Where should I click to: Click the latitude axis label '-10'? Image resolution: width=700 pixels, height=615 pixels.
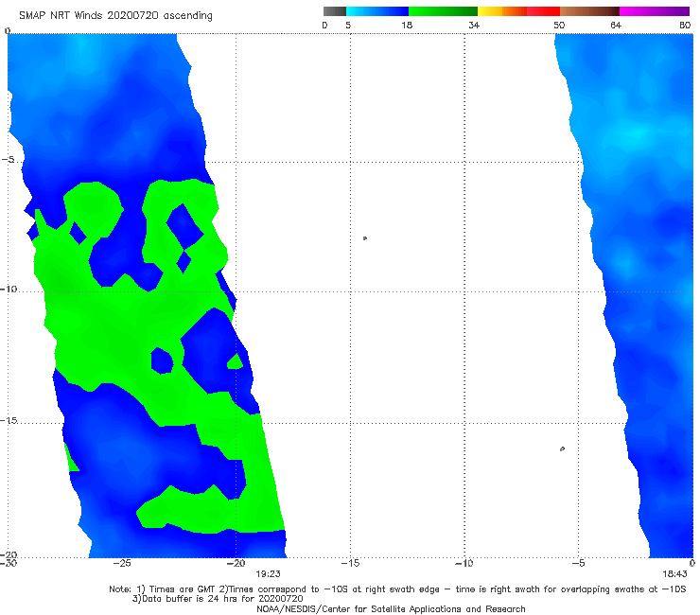point(9,289)
